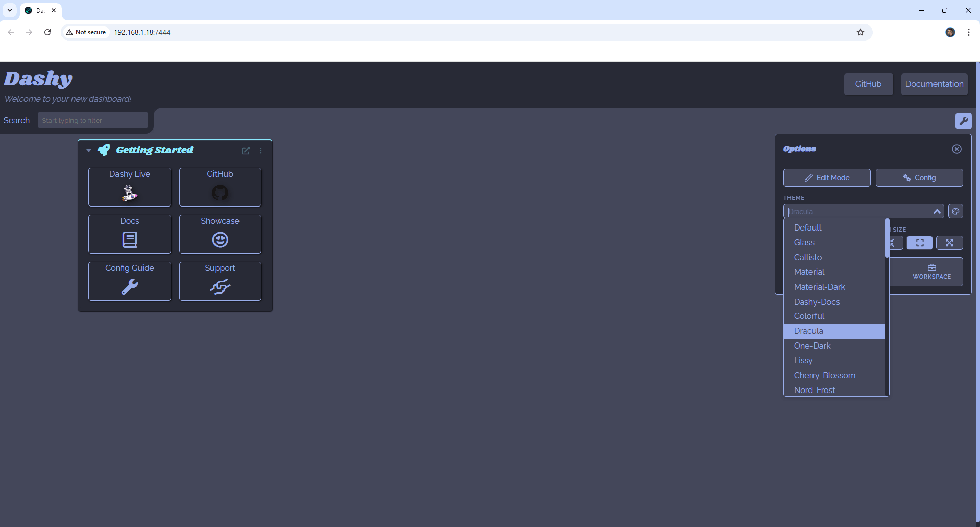This screenshot has width=980, height=527.
Task: Open the theme color configurator palette icon
Action: click(955, 211)
